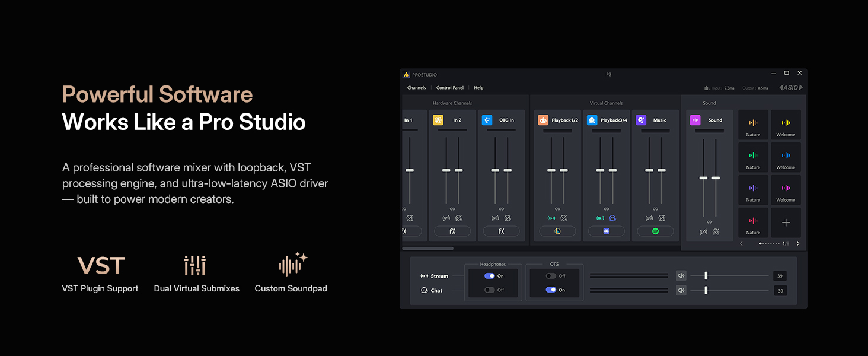The height and width of the screenshot is (356, 868).
Task: Click the In 2 XLR input icon
Action: 438,120
